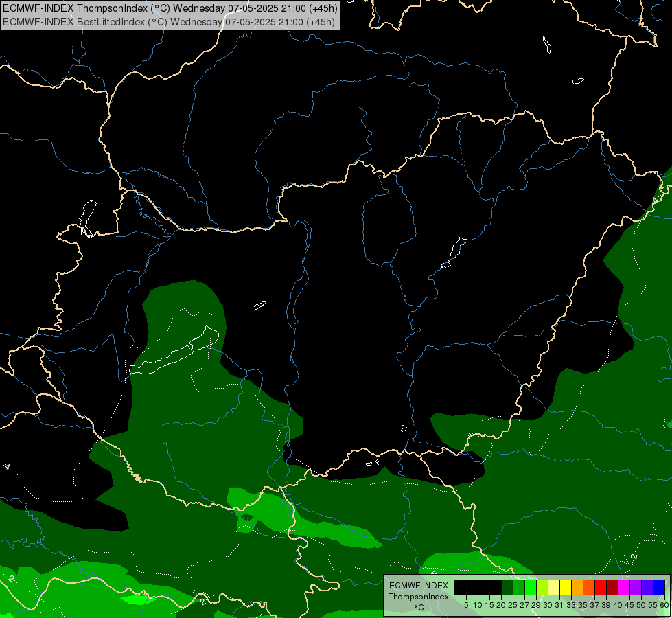Select the medium green 25–27 legend swatch

518,588
